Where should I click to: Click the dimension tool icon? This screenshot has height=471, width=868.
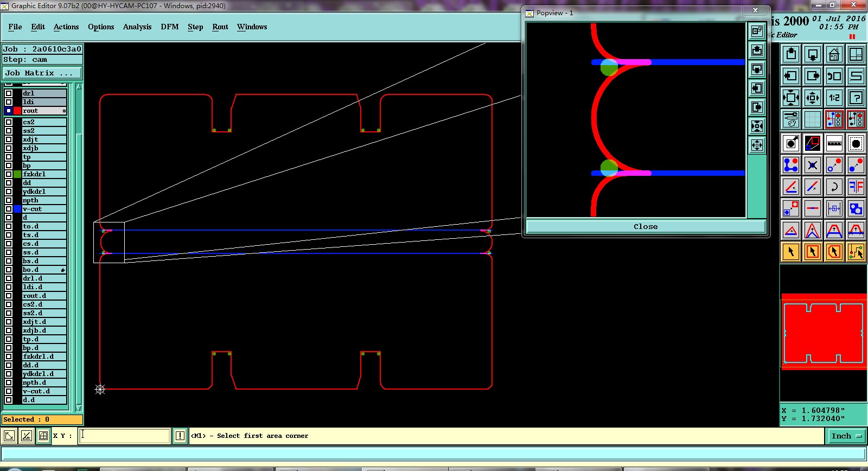(x=834, y=208)
